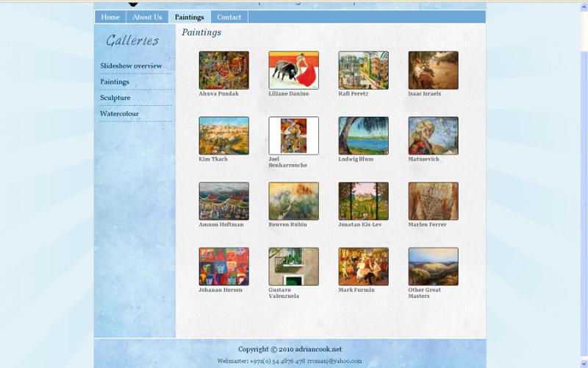The height and width of the screenshot is (368, 588).
Task: Click the Johanan Herson name caption
Action: coord(220,290)
